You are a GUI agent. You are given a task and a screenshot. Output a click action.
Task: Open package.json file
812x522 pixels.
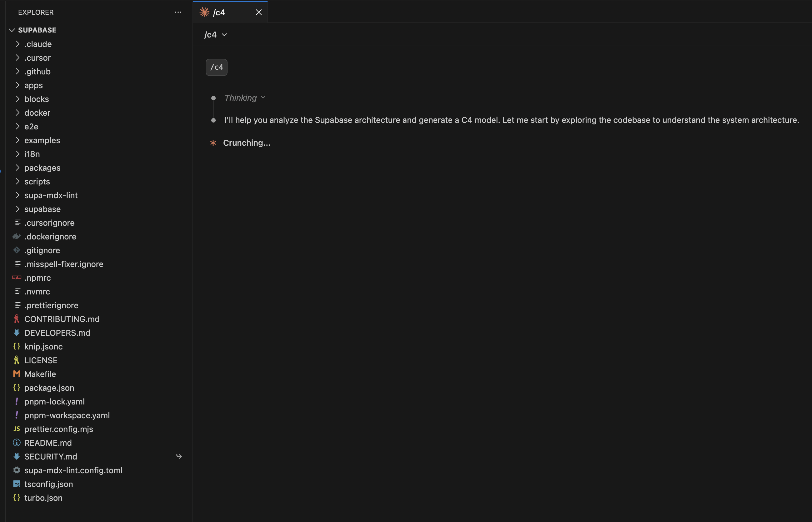[49, 388]
